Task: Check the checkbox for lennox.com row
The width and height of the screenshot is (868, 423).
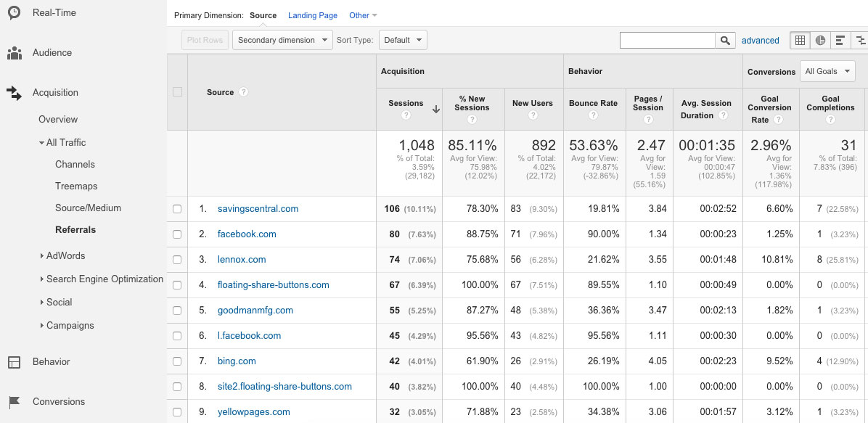Action: click(x=177, y=259)
